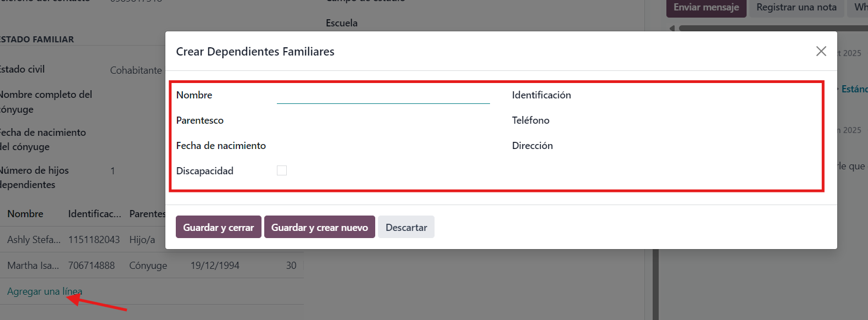Viewport: 868px width, 320px height.
Task: Sort by the Identificac... column header
Action: click(x=94, y=214)
